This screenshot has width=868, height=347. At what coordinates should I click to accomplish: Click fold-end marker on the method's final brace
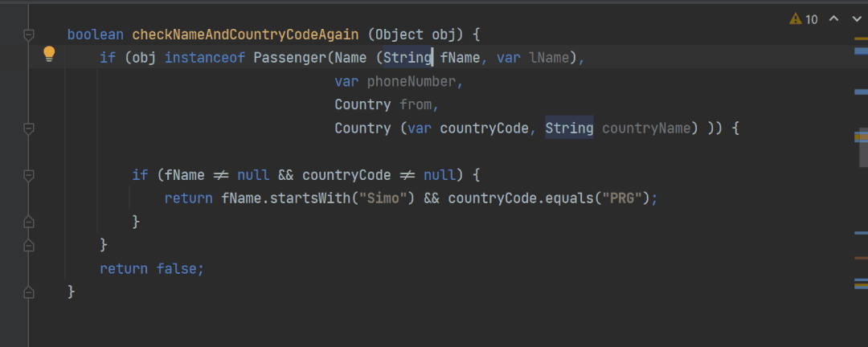[x=29, y=292]
